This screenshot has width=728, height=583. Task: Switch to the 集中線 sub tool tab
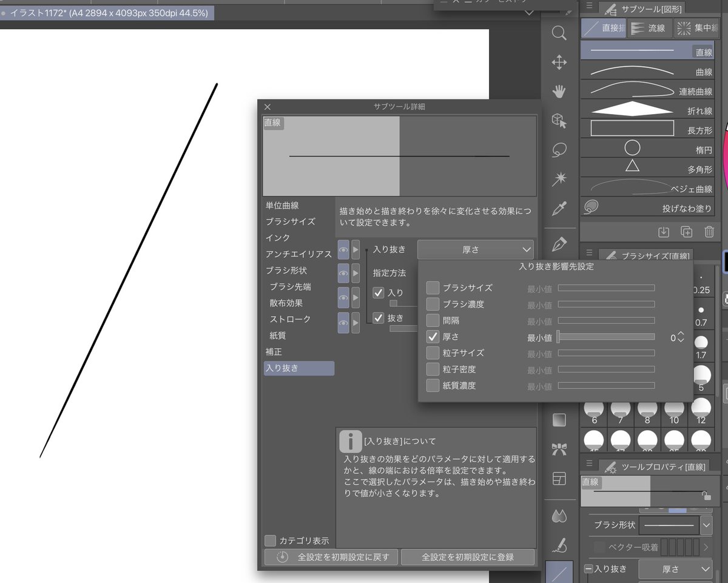pyautogui.click(x=696, y=28)
